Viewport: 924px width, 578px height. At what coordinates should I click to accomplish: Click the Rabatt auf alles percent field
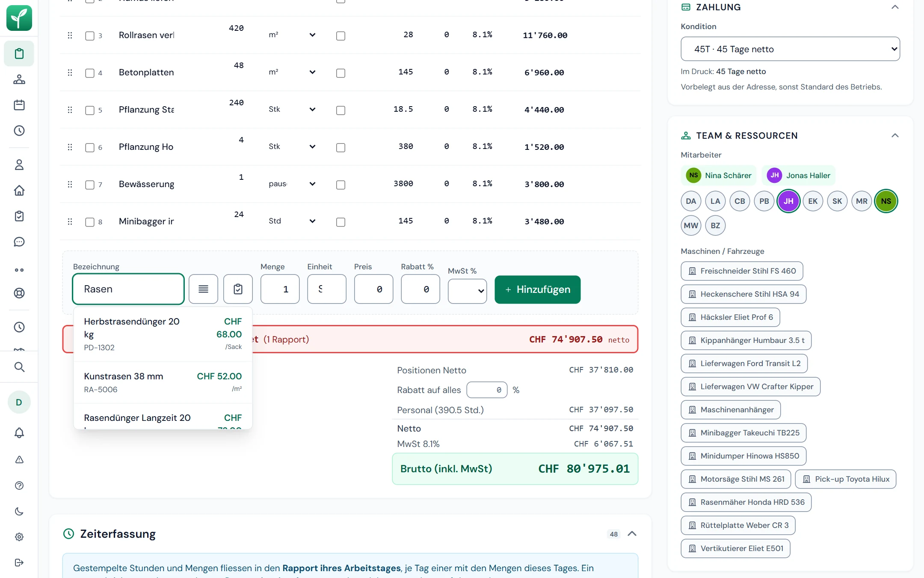(x=487, y=390)
